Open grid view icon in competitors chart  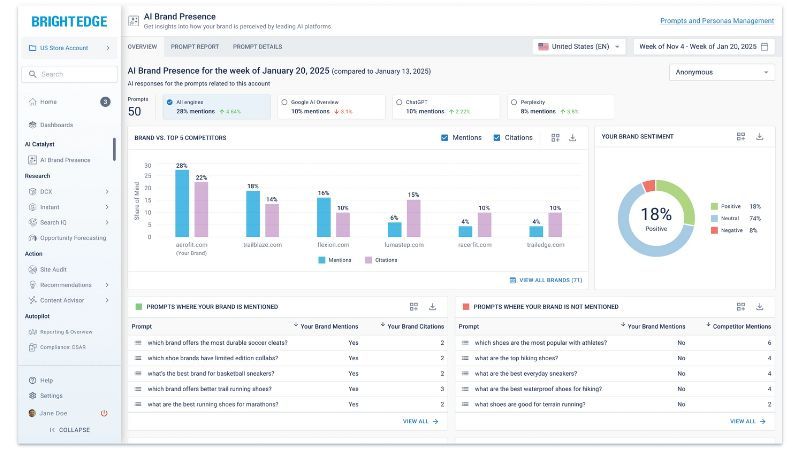(556, 138)
